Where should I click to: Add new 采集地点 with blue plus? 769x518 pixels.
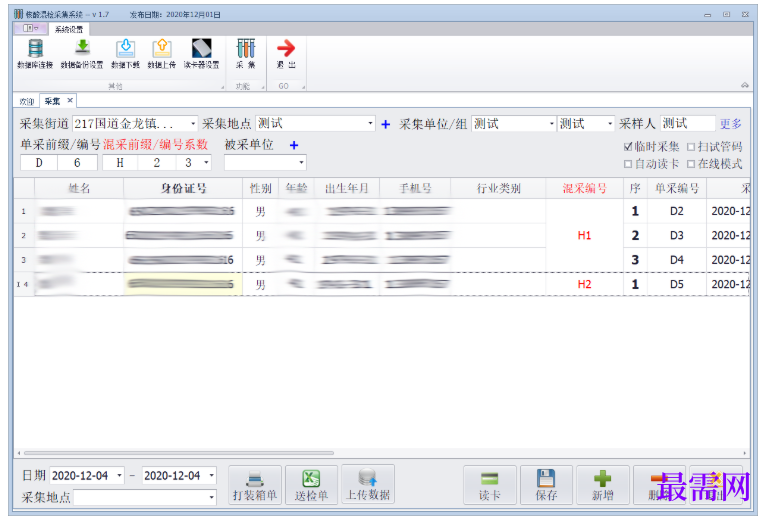point(385,125)
